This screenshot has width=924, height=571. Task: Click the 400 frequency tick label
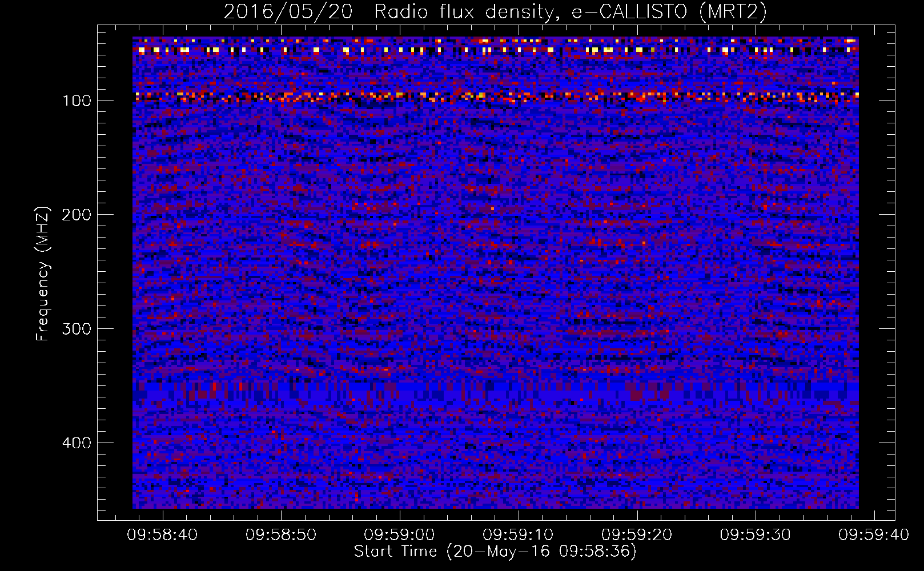tap(77, 443)
